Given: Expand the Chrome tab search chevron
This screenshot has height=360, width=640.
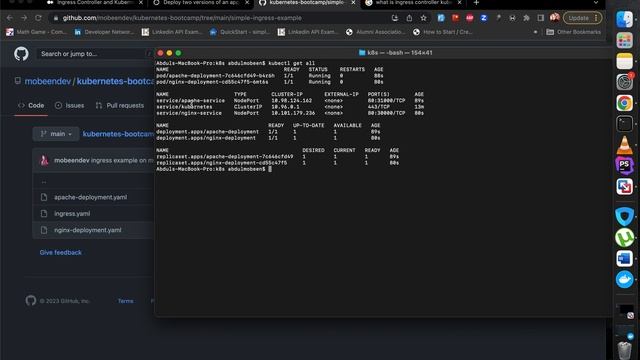Looking at the screenshot, I should point(596,3).
